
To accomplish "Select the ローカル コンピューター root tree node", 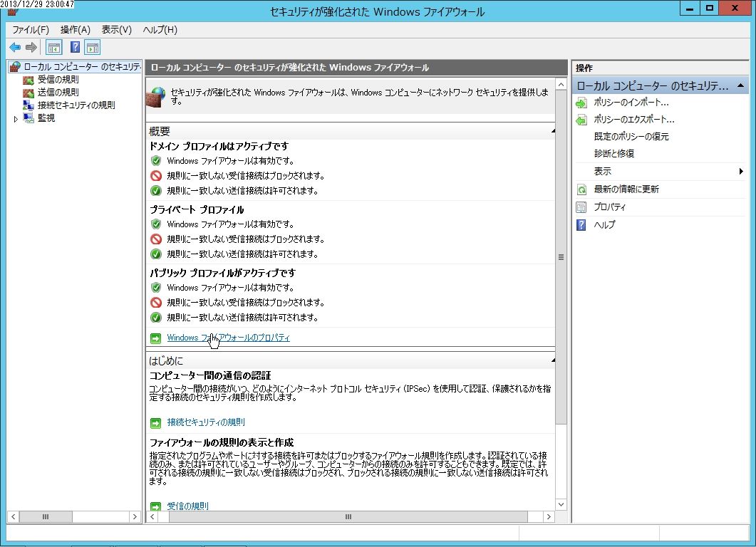I will 81,66.
